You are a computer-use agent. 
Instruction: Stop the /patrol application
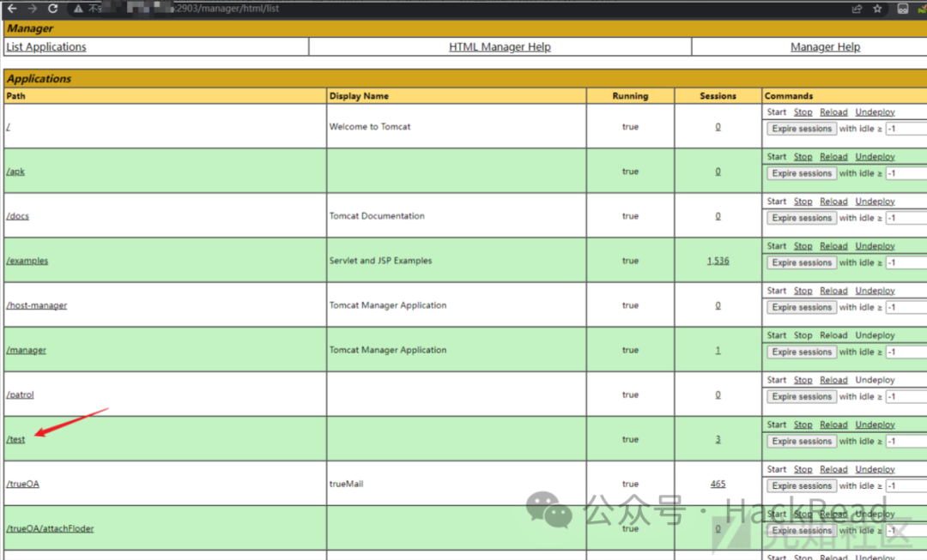tap(803, 380)
